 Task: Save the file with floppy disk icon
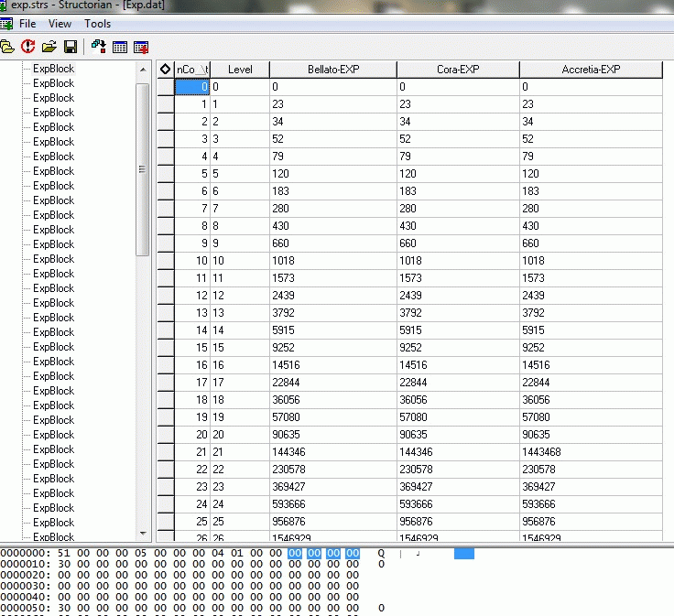(71, 47)
